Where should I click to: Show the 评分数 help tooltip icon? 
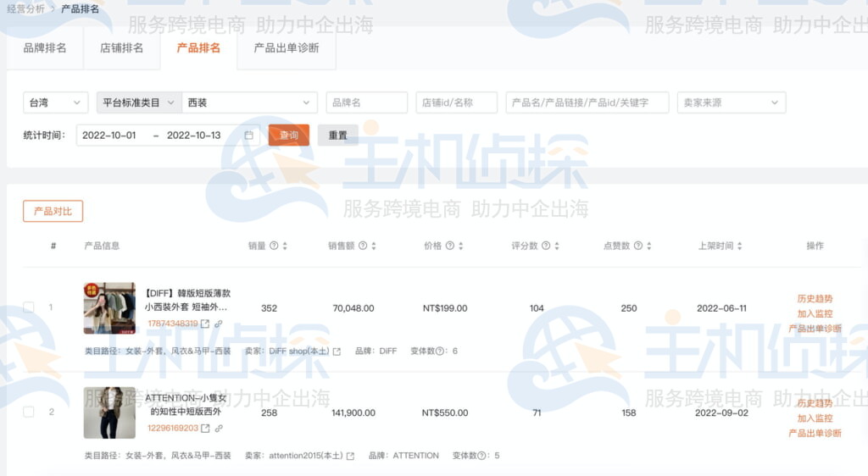click(x=546, y=246)
